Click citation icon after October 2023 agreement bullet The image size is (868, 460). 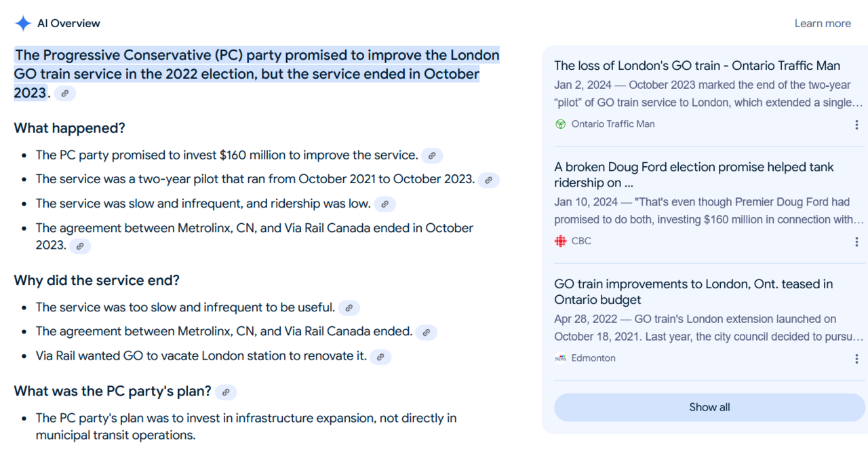(80, 246)
